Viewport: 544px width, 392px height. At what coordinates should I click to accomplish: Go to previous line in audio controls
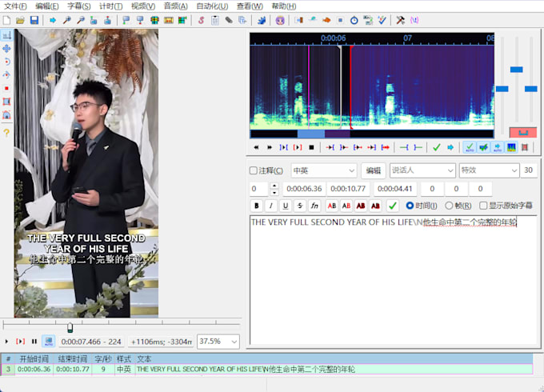click(x=256, y=147)
